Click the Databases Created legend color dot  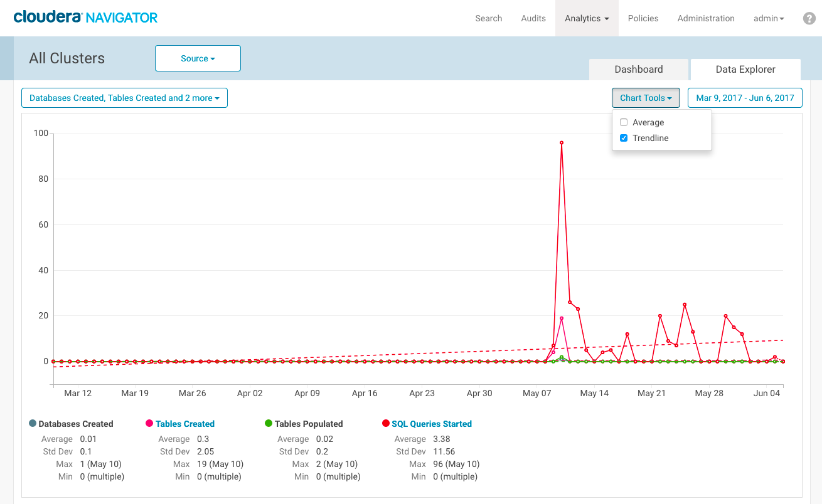click(x=33, y=424)
